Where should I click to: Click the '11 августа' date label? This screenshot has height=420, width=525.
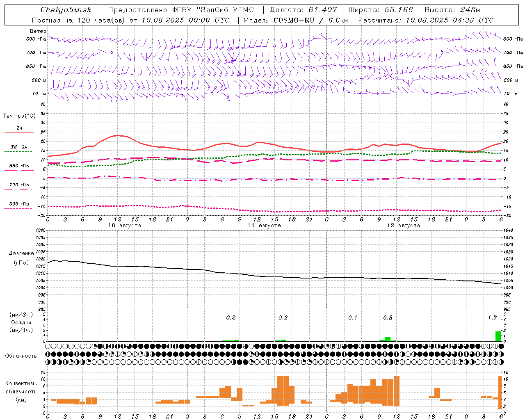click(x=264, y=226)
